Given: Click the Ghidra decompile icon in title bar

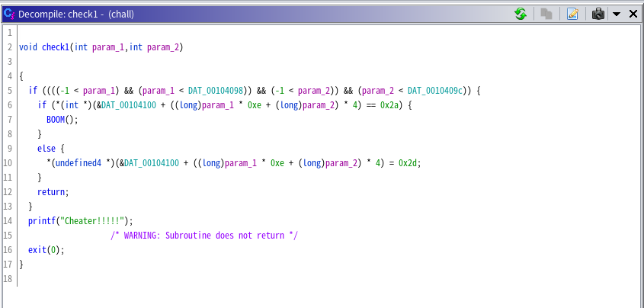Looking at the screenshot, I should click(9, 14).
